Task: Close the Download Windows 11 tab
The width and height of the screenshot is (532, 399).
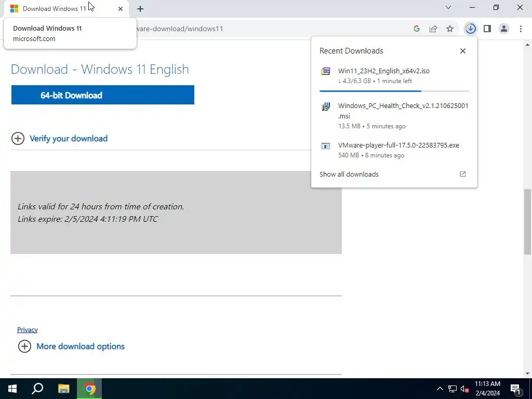Action: click(x=121, y=9)
